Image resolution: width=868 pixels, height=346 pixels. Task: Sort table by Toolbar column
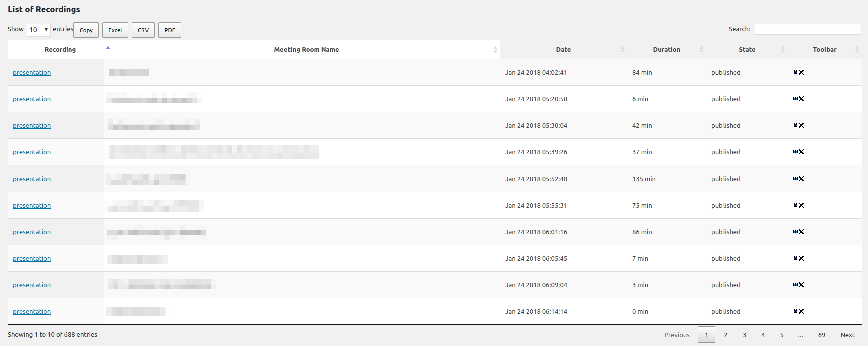[825, 49]
